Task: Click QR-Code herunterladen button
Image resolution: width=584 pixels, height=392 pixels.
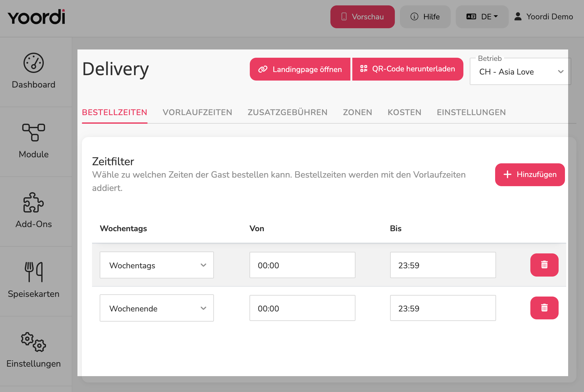Action: point(408,69)
